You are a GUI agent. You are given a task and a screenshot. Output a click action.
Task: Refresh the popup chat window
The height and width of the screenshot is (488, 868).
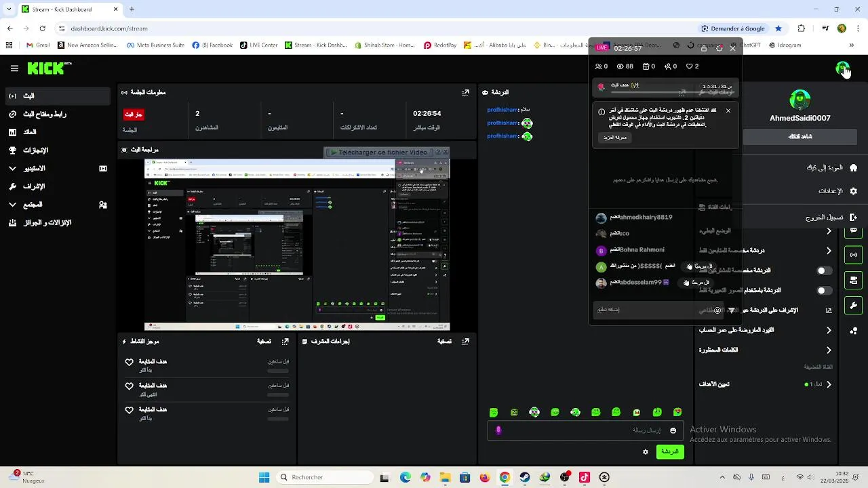(719, 49)
